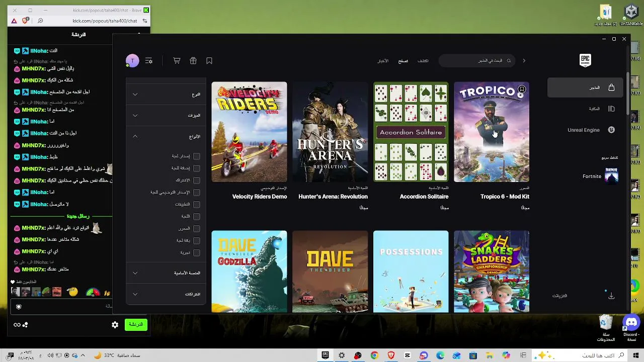Image resolution: width=644 pixels, height=362 pixels.
Task: Open Google Chrome from taskbar
Action: [x=374, y=355]
